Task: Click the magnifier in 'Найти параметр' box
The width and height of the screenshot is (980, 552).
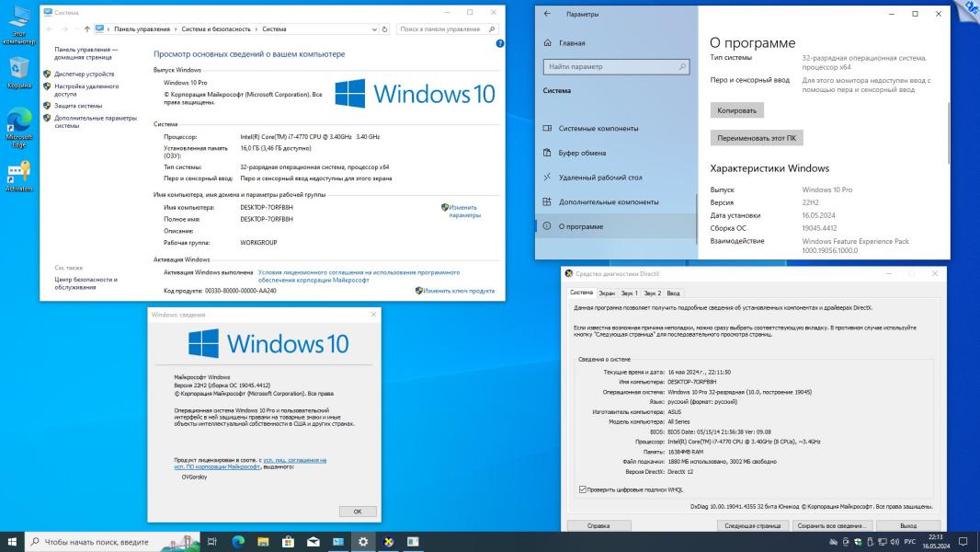Action: 682,66
